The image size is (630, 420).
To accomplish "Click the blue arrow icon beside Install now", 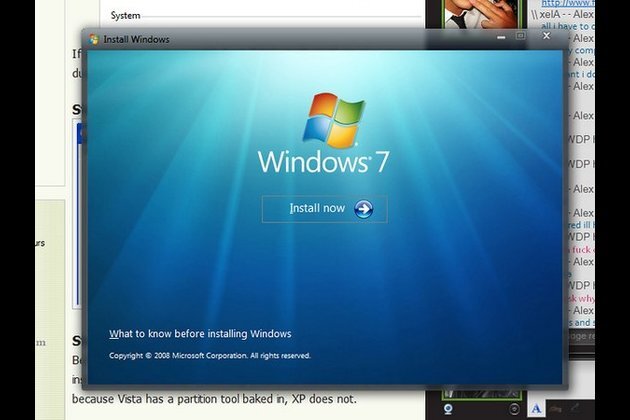I will coord(363,209).
